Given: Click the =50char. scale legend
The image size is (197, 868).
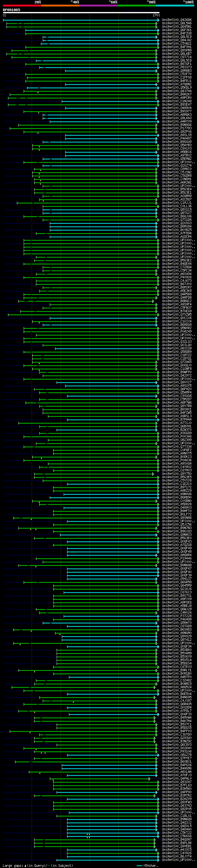Looking at the screenshot, I should 147,865.
